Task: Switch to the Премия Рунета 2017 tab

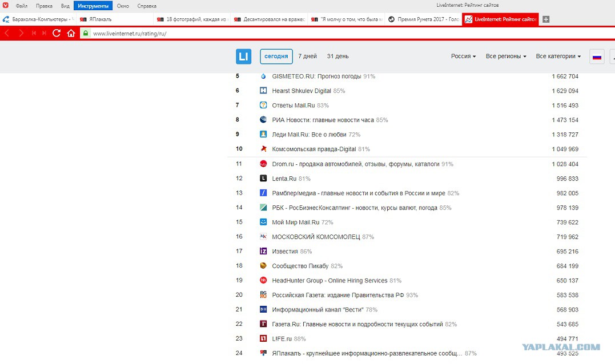Action: coord(424,19)
